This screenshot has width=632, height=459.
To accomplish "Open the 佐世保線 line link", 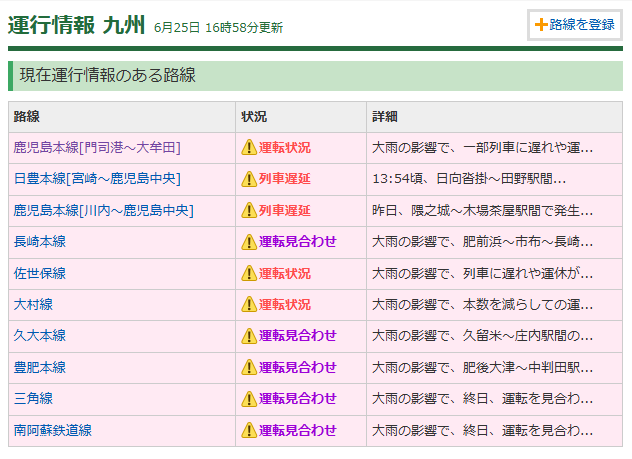I will [40, 273].
